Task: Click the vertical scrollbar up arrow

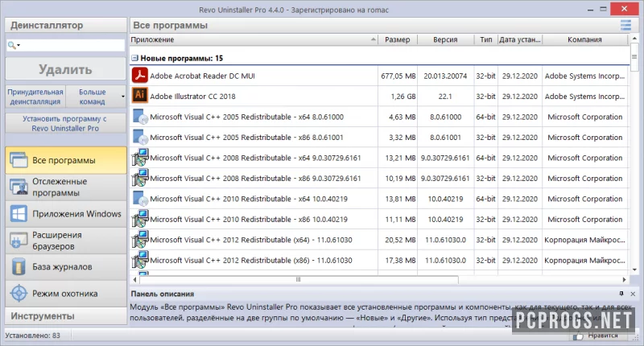Action: point(634,38)
